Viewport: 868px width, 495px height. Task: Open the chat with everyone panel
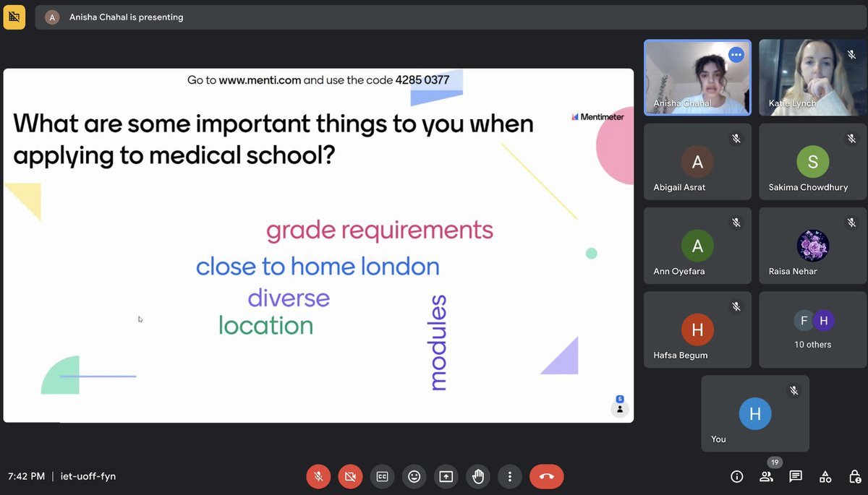tap(796, 476)
